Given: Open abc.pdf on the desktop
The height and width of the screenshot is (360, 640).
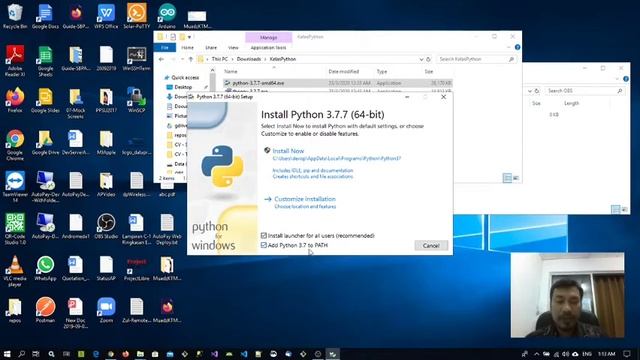Looking at the screenshot, I should pos(167,190).
